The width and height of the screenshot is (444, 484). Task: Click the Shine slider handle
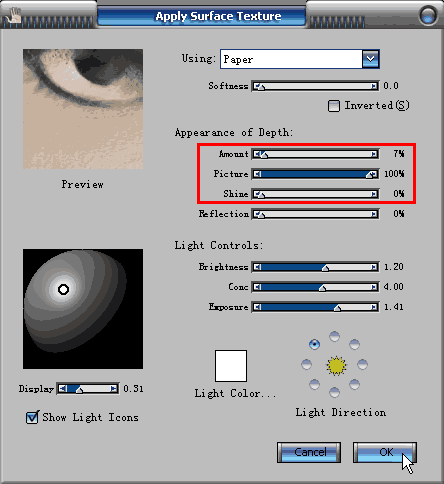coord(262,195)
